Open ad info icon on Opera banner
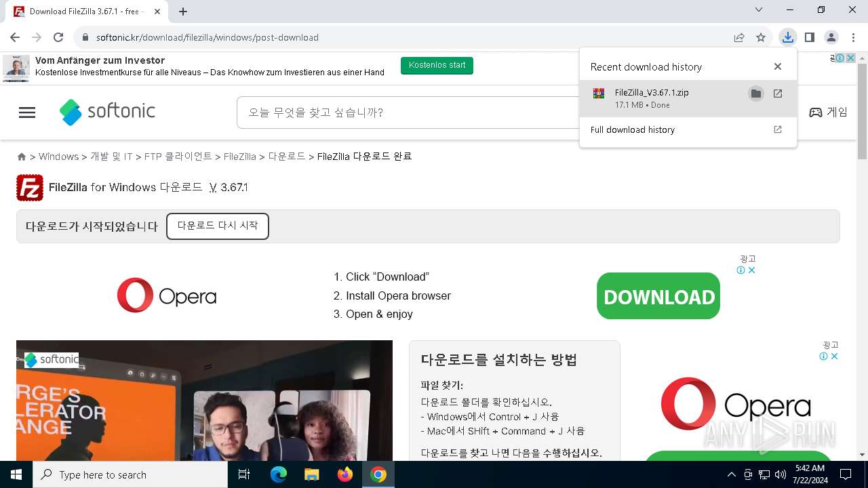The width and height of the screenshot is (868, 488). tap(741, 270)
